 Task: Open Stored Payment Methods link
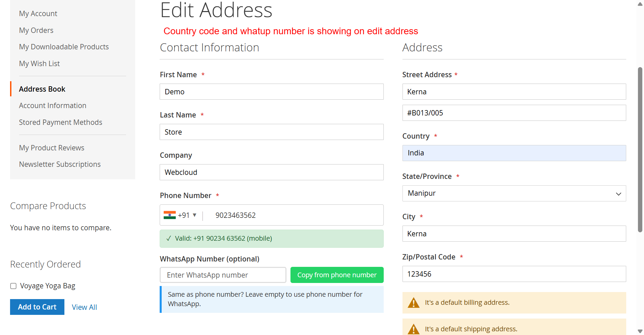[60, 123]
